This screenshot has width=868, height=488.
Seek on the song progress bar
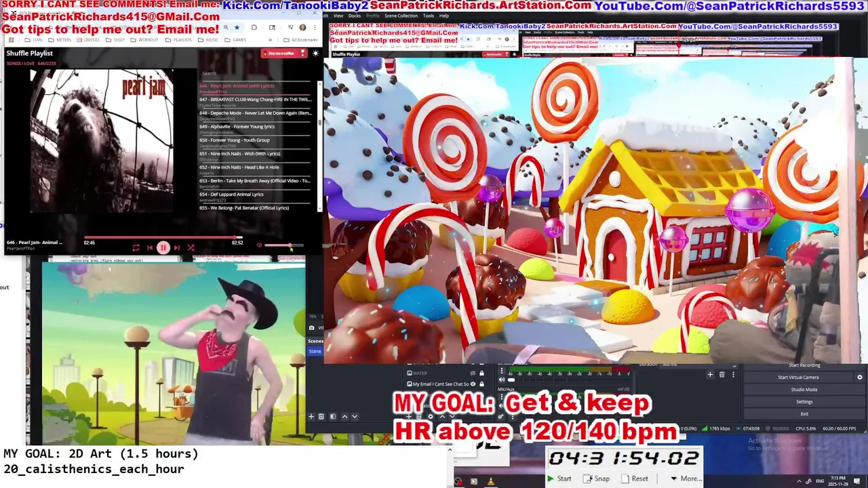point(163,238)
